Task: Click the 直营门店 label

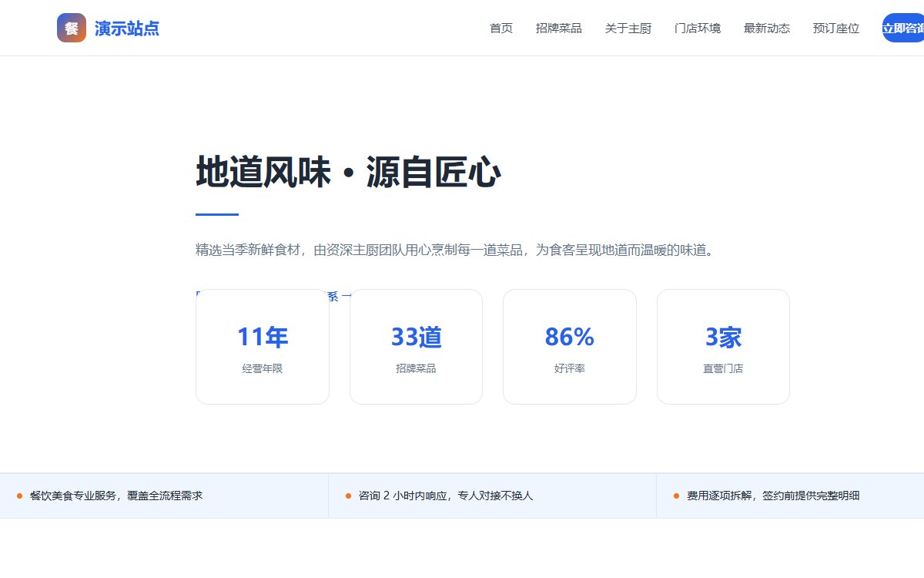Action: click(x=724, y=368)
